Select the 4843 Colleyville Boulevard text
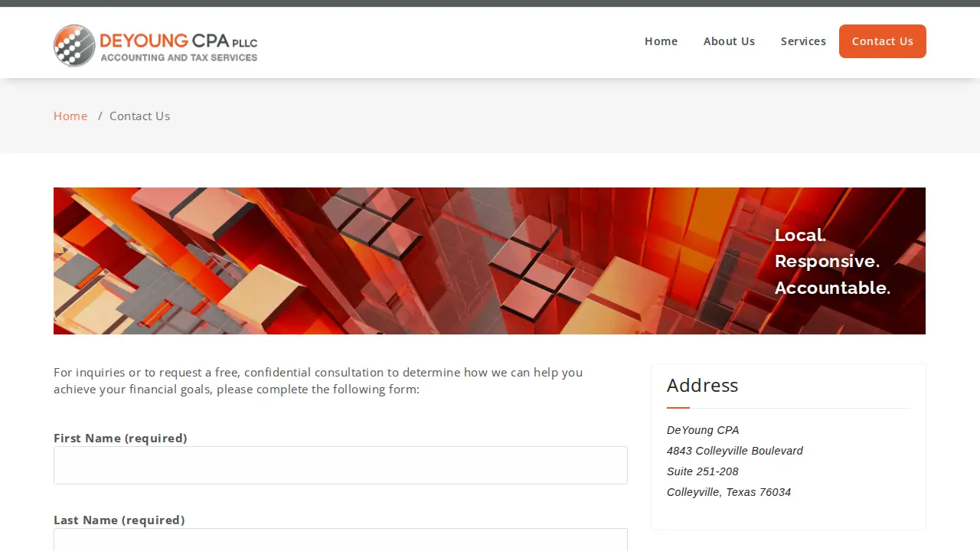 click(x=735, y=451)
